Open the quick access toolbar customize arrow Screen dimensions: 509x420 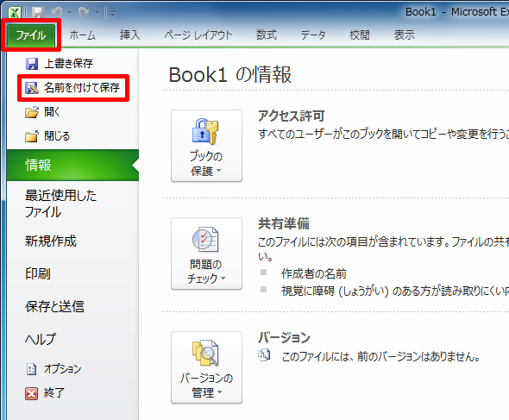pyautogui.click(x=112, y=13)
